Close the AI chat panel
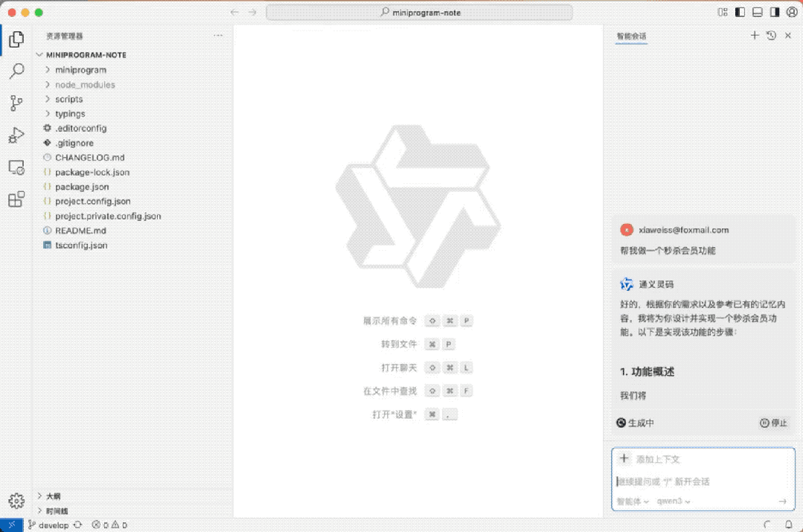This screenshot has height=532, width=803. (x=788, y=35)
